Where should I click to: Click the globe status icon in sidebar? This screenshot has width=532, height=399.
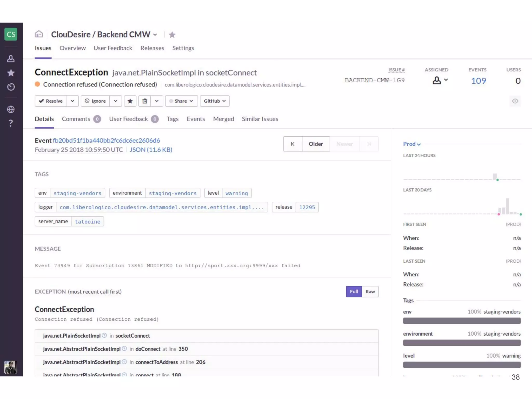click(11, 109)
